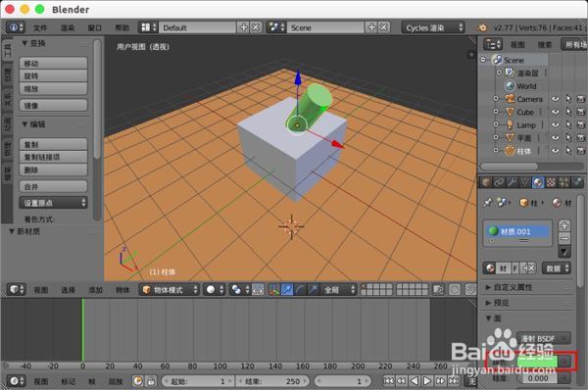Open the Cycles render engine dropdown
The image size is (588, 390).
[433, 27]
